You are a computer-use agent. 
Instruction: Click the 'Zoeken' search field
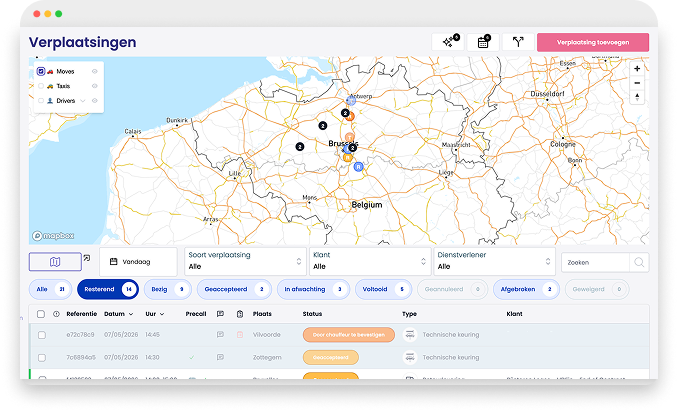tap(595, 262)
